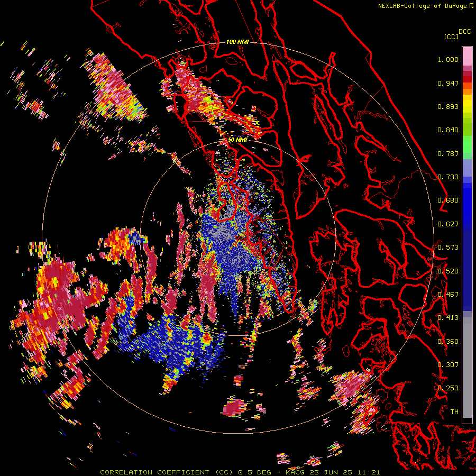This screenshot has width=476, height=476.
Task: Click the 50 NMI range ring label
Action: point(237,140)
